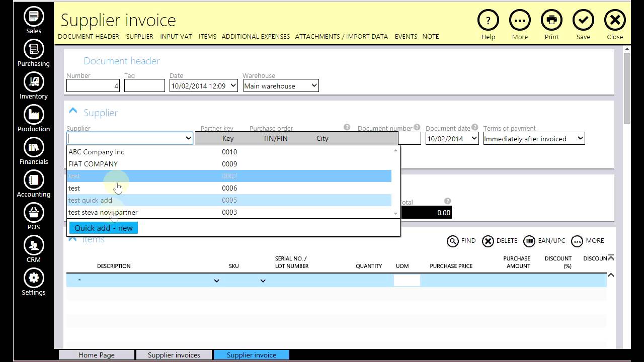Open the Sales module in sidebar
The height and width of the screenshot is (362, 644).
pos(34,21)
